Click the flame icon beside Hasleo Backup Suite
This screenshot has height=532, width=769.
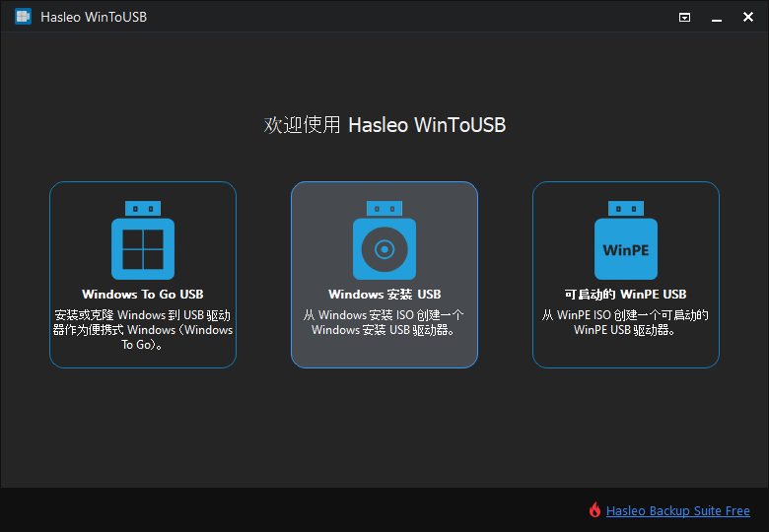coord(594,510)
